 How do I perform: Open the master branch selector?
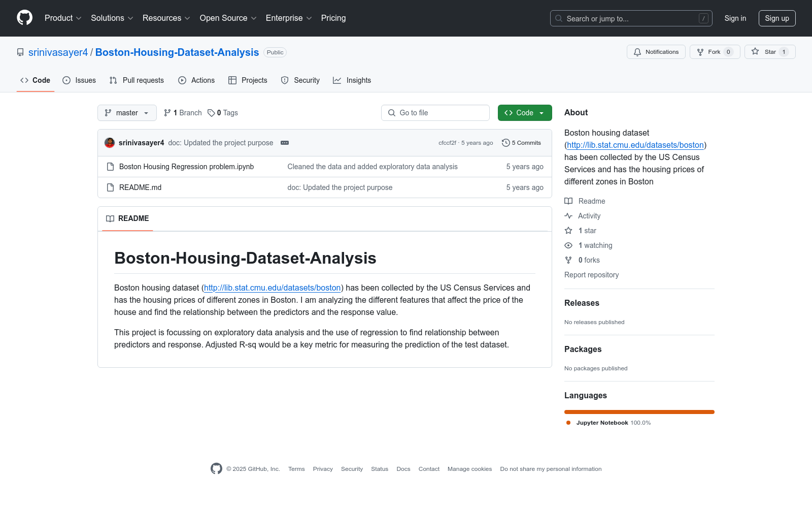[127, 113]
